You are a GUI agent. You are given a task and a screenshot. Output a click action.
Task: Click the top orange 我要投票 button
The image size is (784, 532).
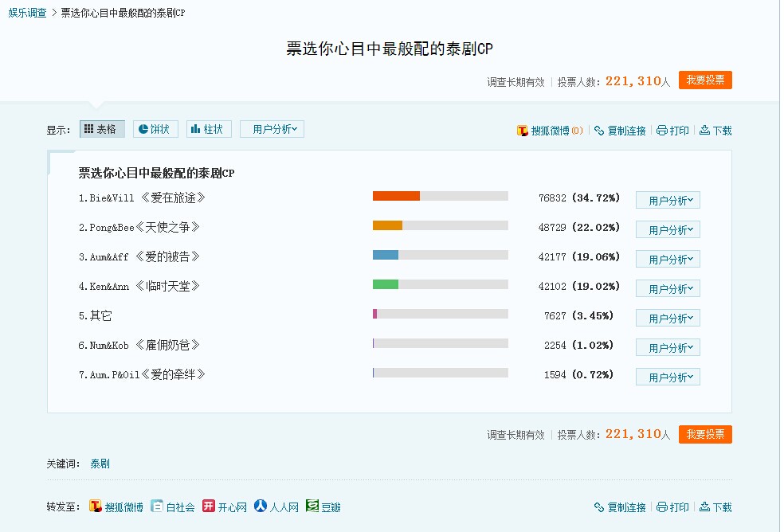[705, 80]
